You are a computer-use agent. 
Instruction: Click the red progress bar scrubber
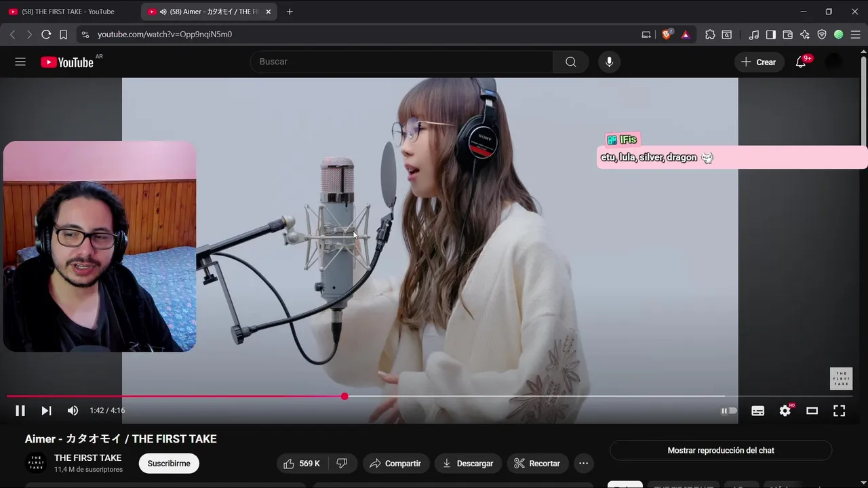(344, 396)
